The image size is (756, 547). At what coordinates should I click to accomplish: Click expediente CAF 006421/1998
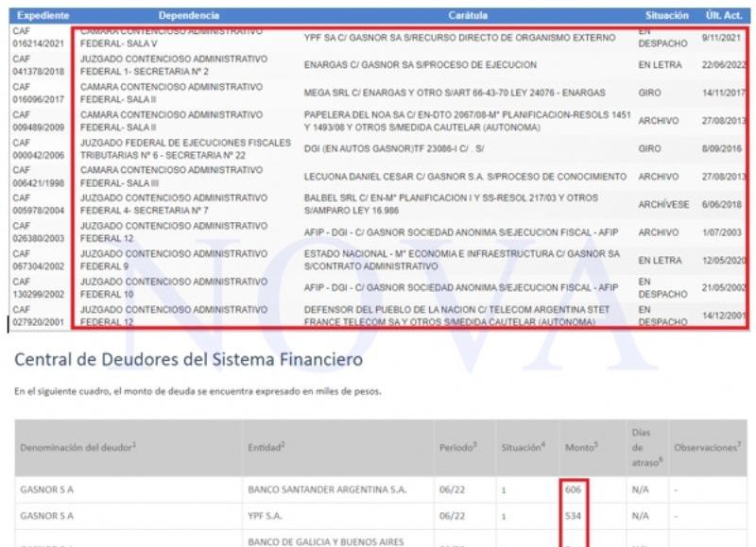point(38,177)
